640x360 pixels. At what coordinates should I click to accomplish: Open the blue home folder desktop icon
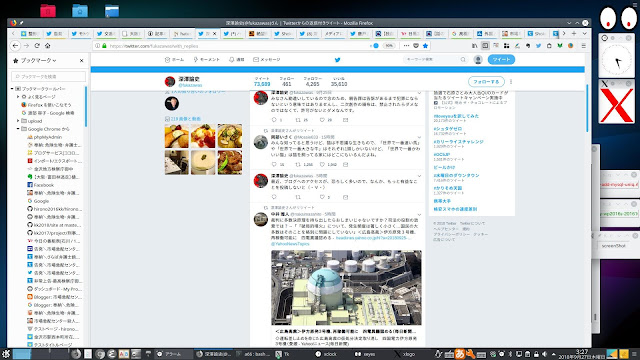80,10
